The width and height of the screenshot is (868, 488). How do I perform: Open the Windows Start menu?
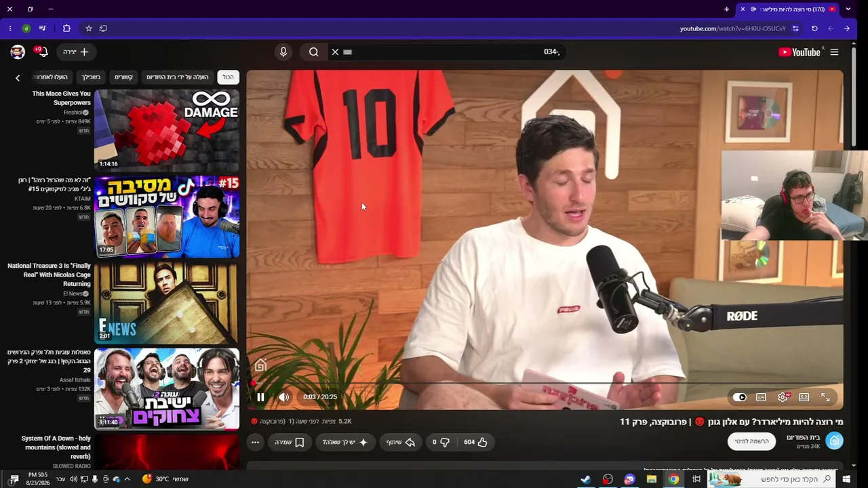(846, 479)
